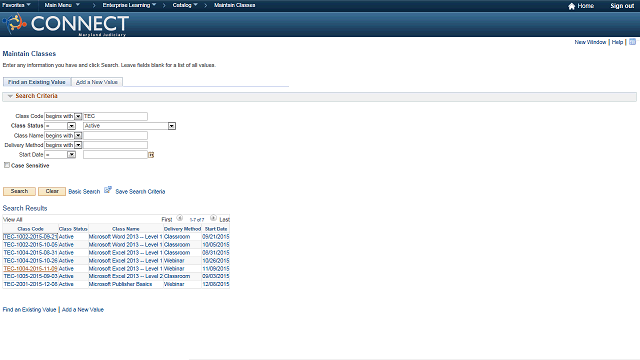Screen dimensions: 640x360
Task: Open class TEC-1002-2015-10-05
Action: click(x=31, y=245)
